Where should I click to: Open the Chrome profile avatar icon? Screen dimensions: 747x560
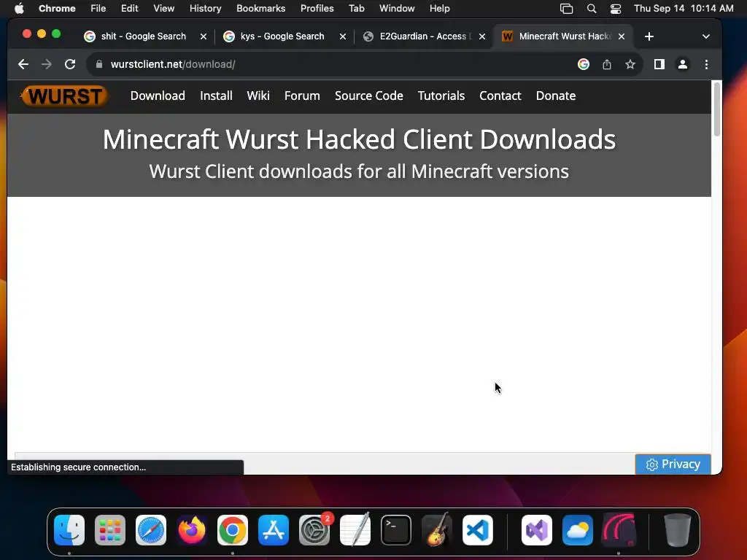[683, 64]
